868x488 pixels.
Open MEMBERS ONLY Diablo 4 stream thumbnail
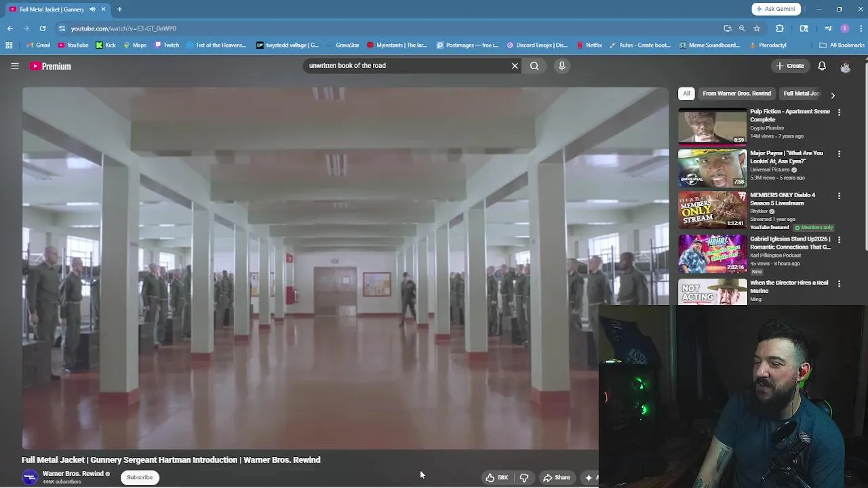pyautogui.click(x=712, y=210)
